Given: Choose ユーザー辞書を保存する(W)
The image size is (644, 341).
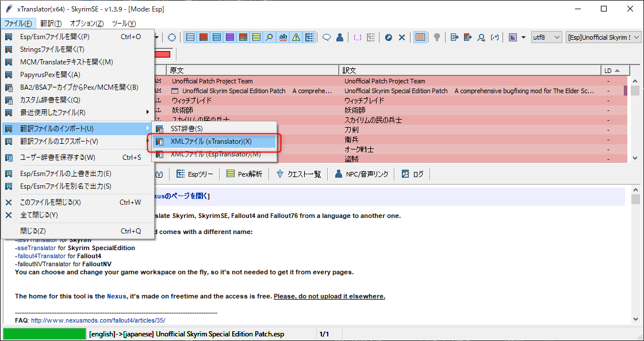Looking at the screenshot, I should (x=78, y=158).
